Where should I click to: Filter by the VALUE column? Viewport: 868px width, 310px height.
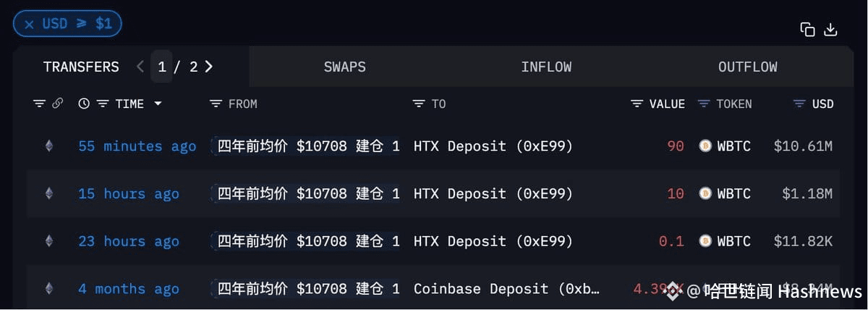[x=637, y=104]
